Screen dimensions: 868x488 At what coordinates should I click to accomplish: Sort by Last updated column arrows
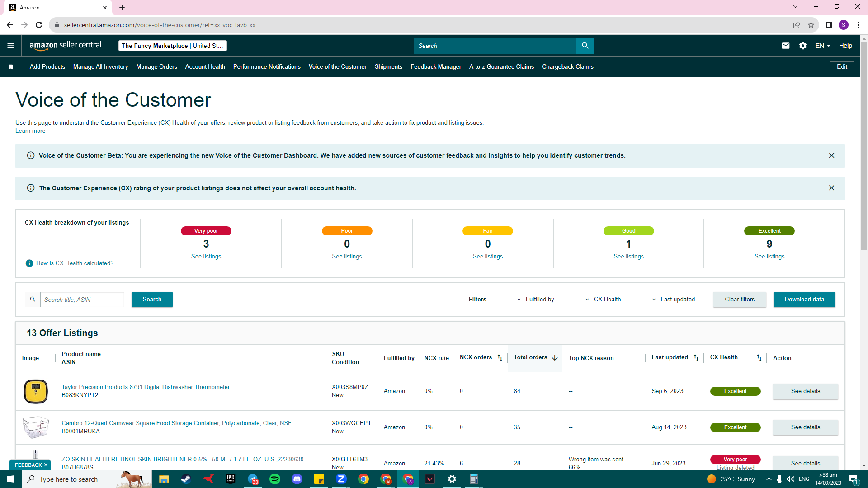696,358
